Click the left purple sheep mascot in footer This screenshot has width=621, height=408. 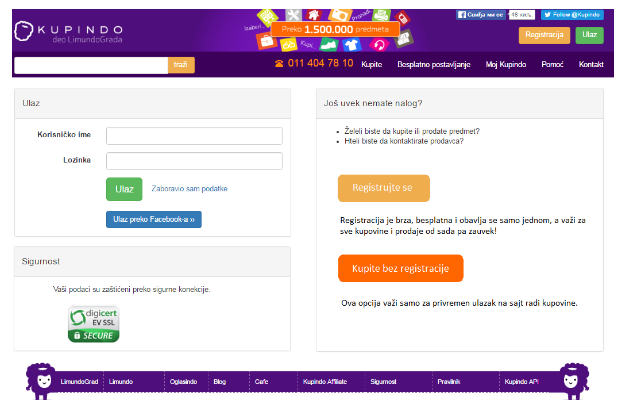(x=41, y=381)
